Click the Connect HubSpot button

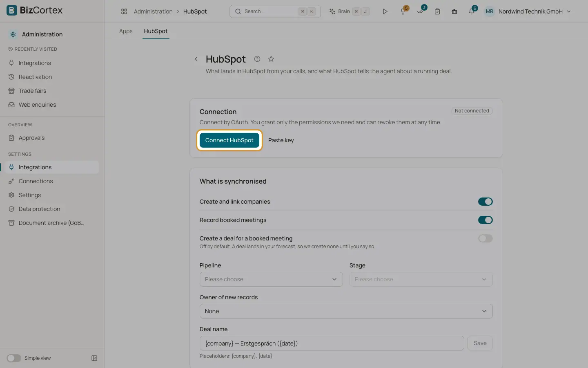coord(229,140)
